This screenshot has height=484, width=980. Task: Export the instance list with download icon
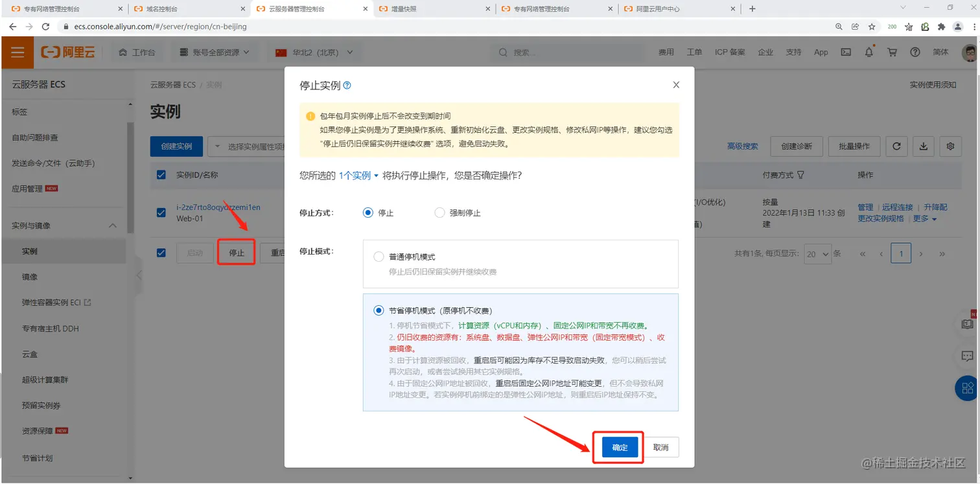click(x=924, y=146)
